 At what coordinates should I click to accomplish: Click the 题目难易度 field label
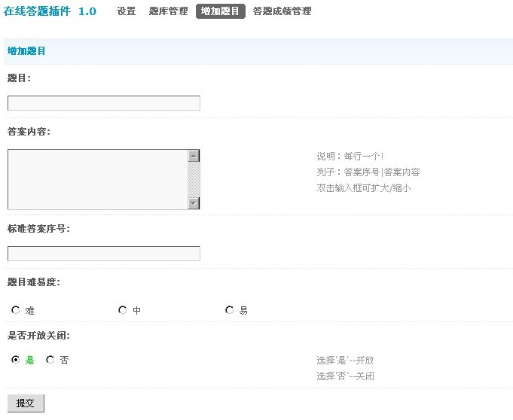point(34,282)
